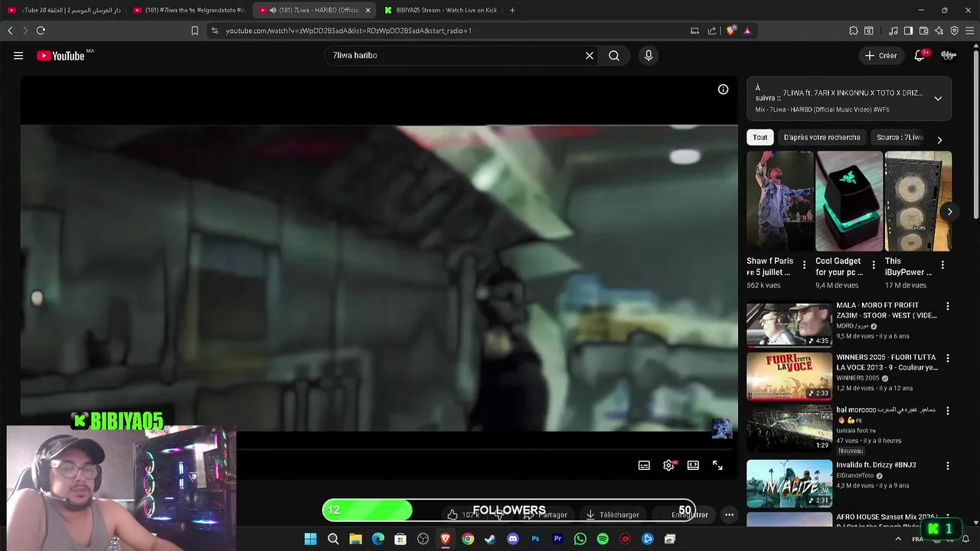
Task: Toggle the browser sidebar panel
Action: point(908,31)
